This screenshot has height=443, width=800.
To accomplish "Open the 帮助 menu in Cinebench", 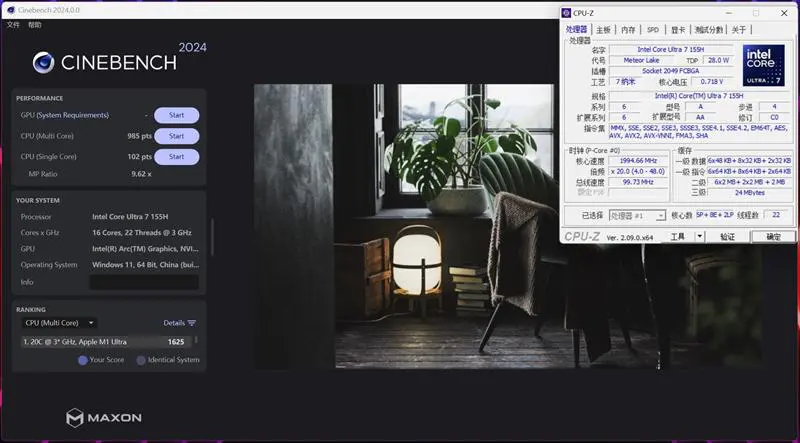I will (35, 24).
